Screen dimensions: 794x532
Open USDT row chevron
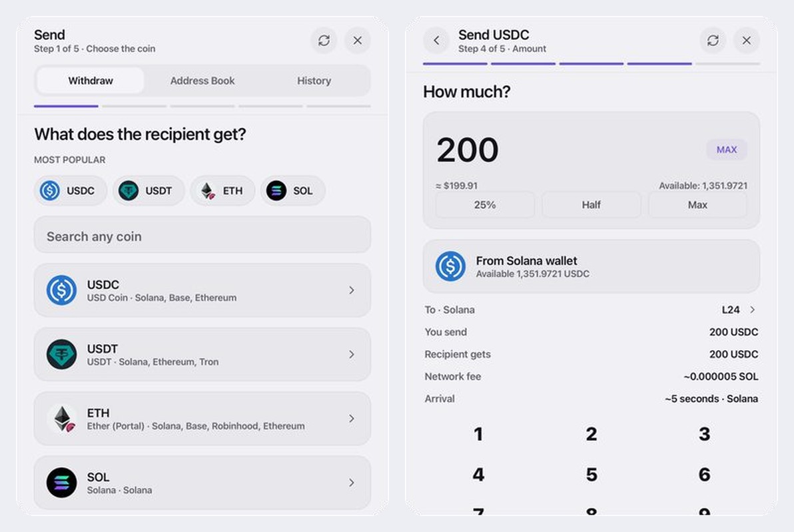click(352, 354)
